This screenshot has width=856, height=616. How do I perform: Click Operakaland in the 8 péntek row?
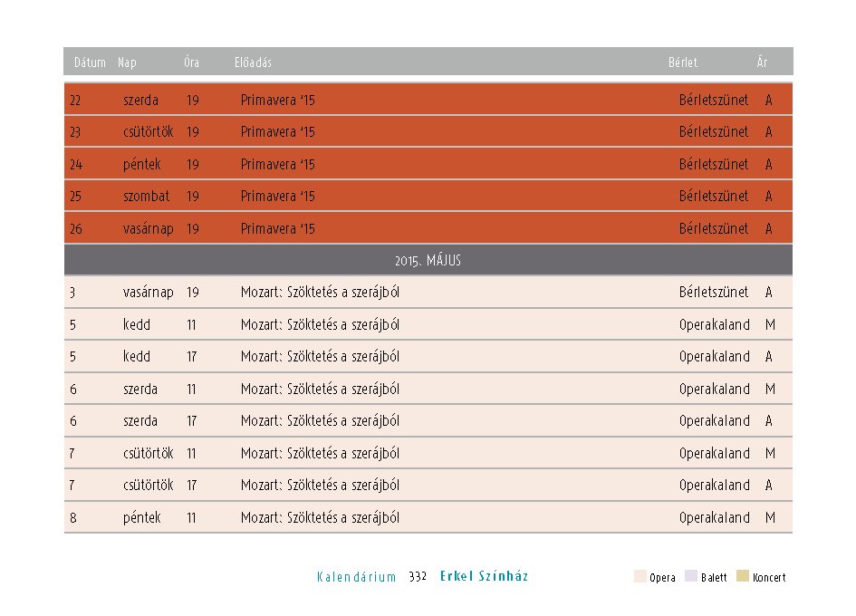[715, 517]
